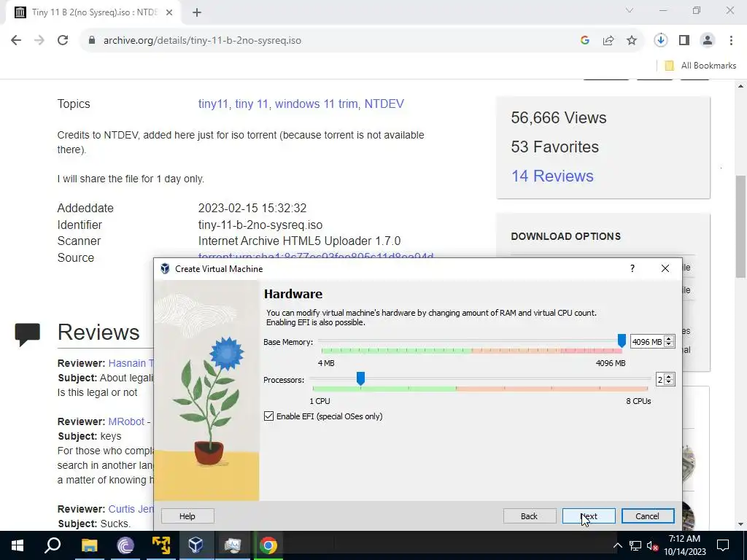Screen dimensions: 747x560
Task: Decrease Base Memory with down stepper
Action: 669,345
